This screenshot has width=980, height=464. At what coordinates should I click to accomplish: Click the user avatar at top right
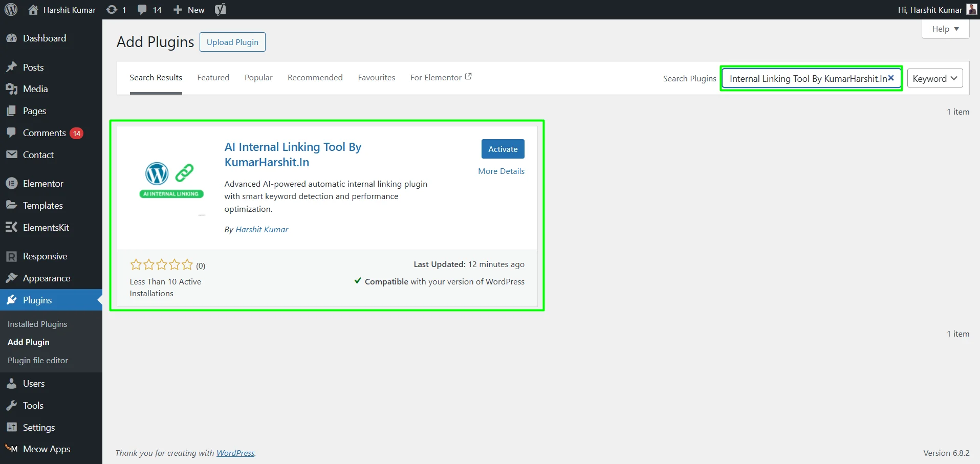pyautogui.click(x=971, y=10)
